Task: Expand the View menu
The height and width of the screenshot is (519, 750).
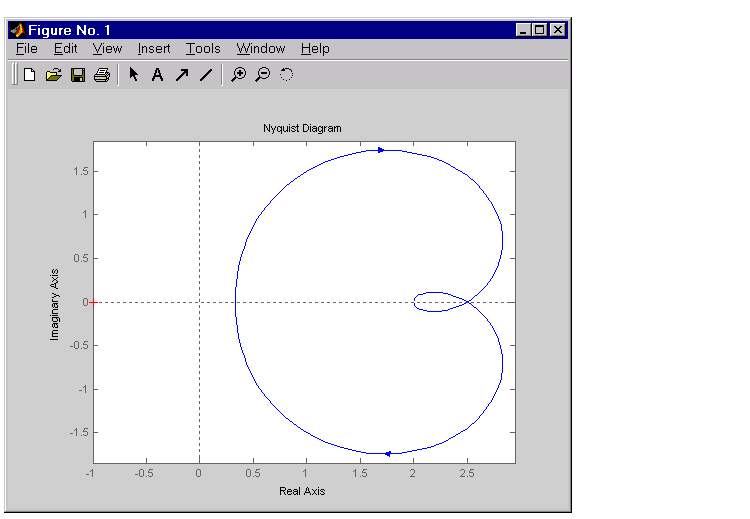Action: (107, 48)
